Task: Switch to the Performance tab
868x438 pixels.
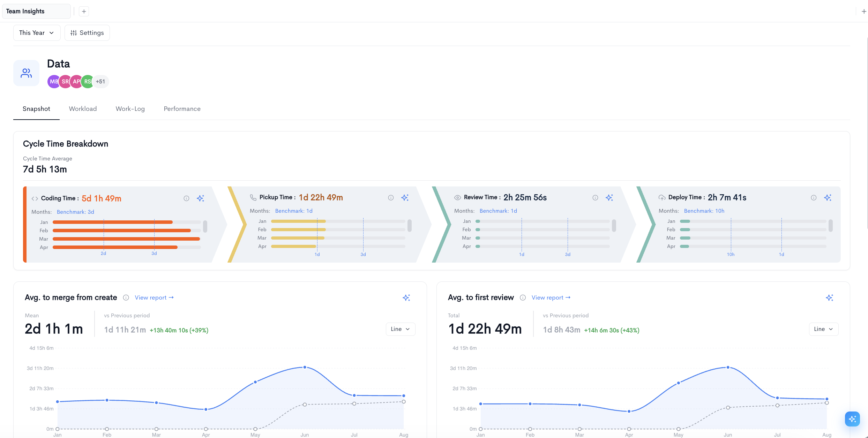Action: pos(182,109)
